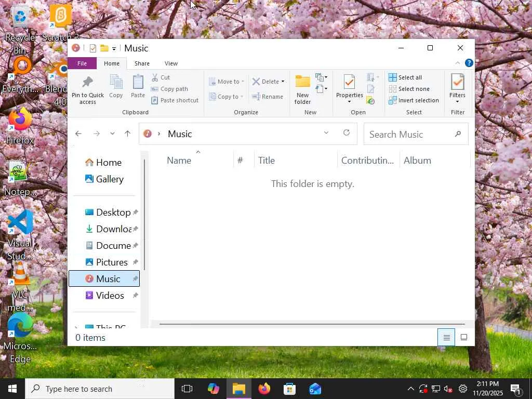This screenshot has height=399, width=532.
Task: Sort by the # column header
Action: tap(241, 161)
